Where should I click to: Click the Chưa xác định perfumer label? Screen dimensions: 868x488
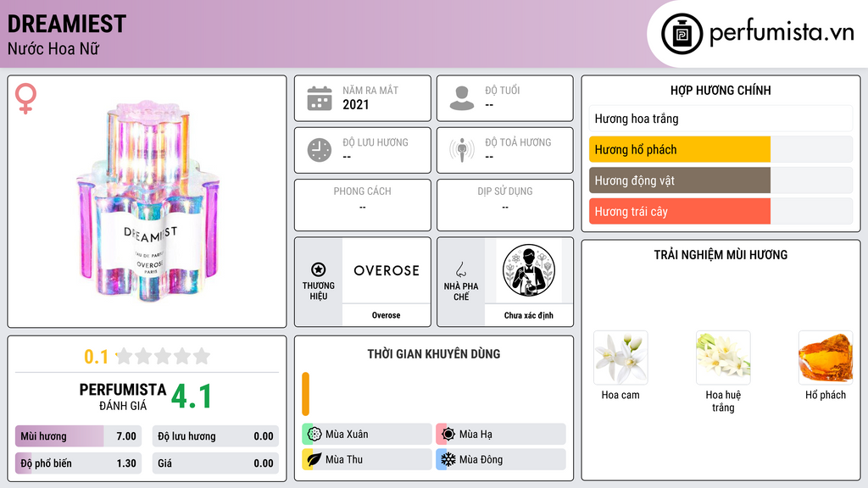click(529, 315)
